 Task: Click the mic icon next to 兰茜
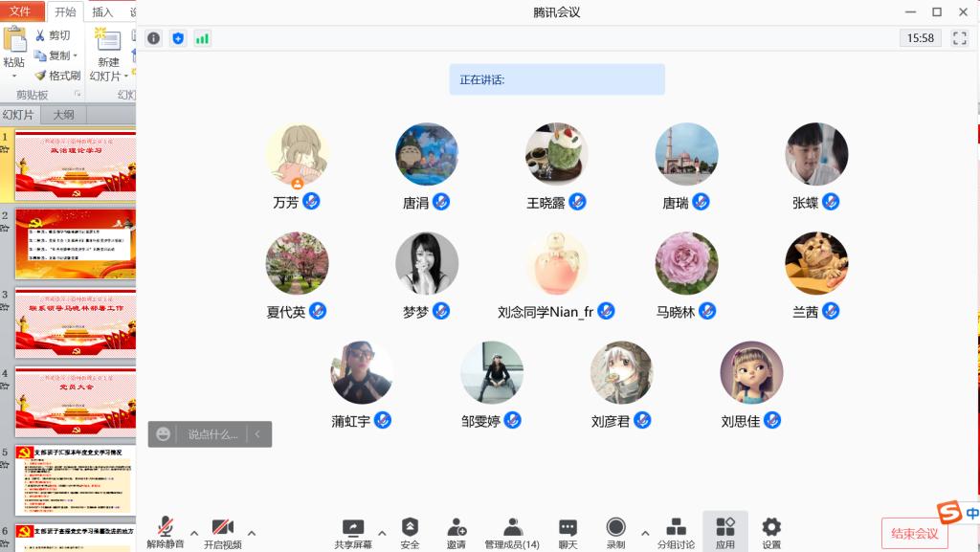(831, 311)
